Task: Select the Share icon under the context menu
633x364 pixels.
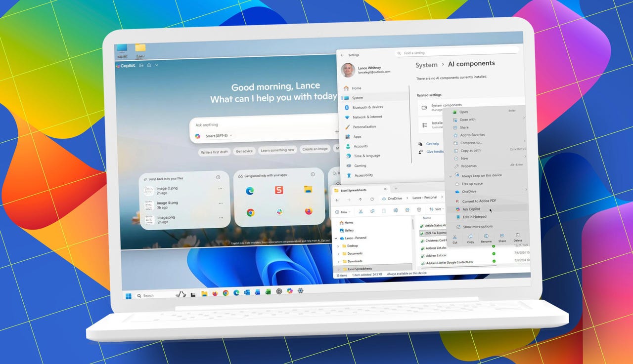Action: 501,237
